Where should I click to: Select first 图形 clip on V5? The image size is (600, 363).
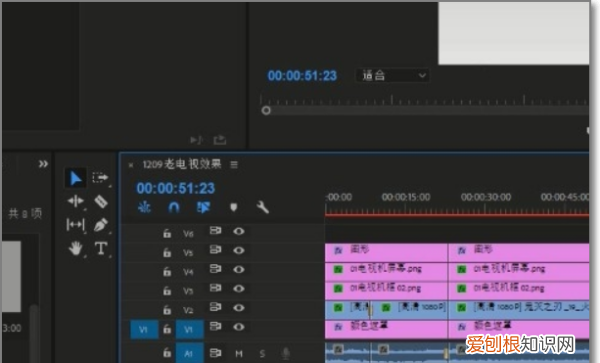(386, 252)
